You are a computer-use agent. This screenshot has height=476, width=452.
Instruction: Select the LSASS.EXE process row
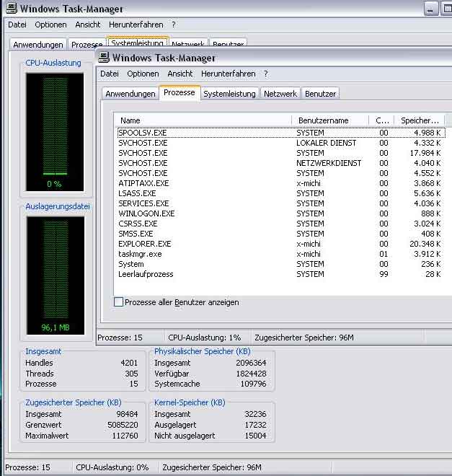point(281,193)
